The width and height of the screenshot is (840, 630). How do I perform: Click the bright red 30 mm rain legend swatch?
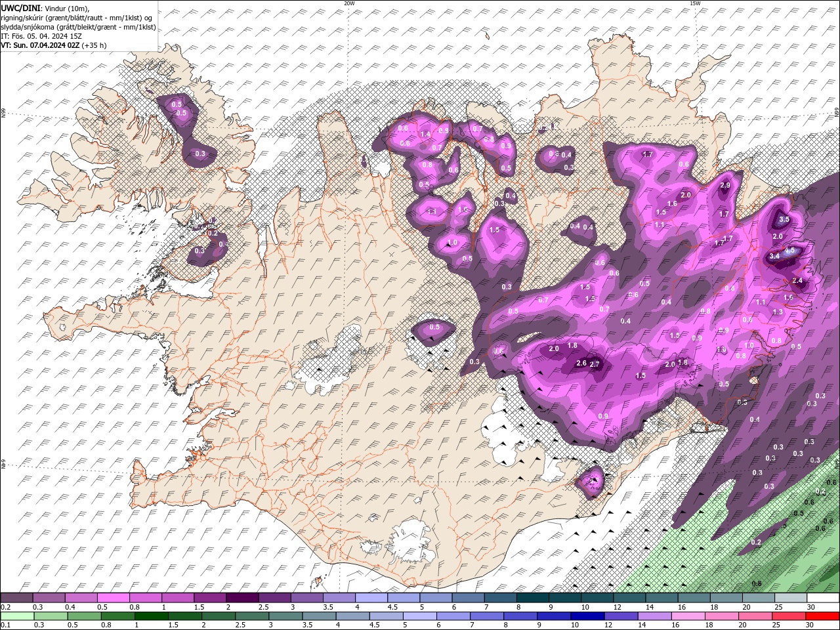823,616
